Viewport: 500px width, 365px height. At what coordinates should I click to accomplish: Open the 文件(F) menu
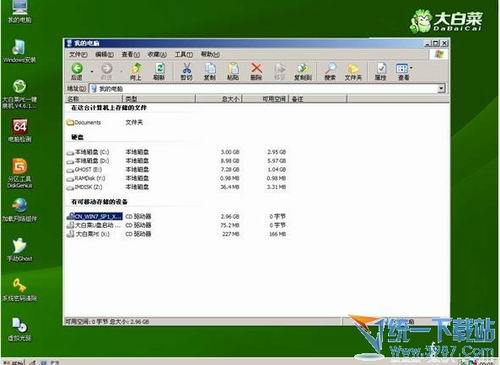click(78, 54)
